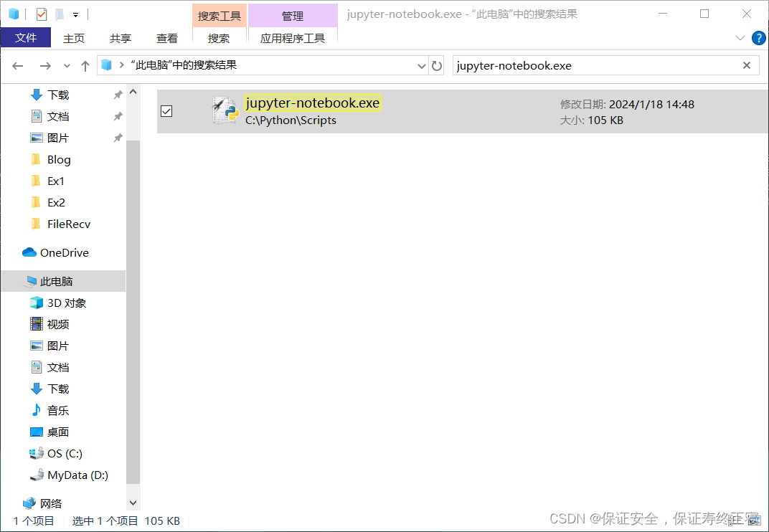Image resolution: width=769 pixels, height=532 pixels.
Task: Click the 搜索工具 contextual tab header
Action: [220, 16]
